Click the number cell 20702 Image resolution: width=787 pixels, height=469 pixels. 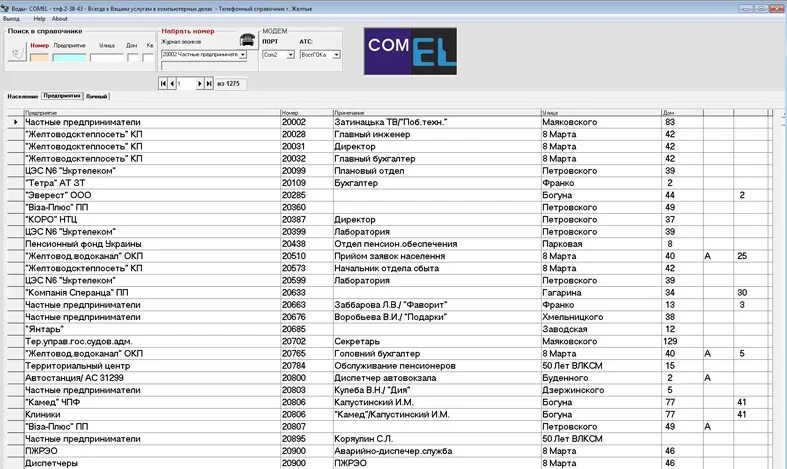307,341
